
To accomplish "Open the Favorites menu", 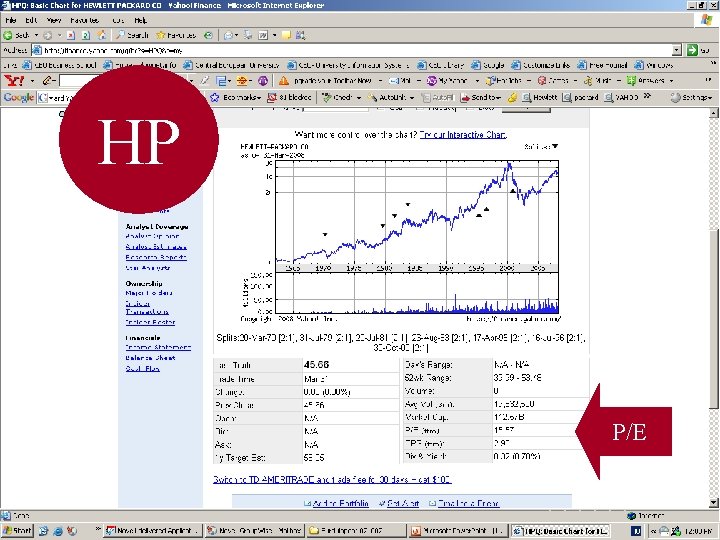I will (84, 20).
